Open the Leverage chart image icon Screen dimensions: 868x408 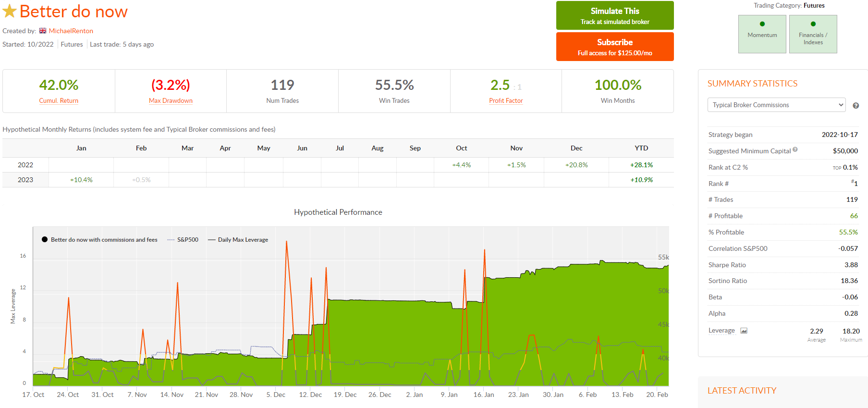pyautogui.click(x=744, y=331)
